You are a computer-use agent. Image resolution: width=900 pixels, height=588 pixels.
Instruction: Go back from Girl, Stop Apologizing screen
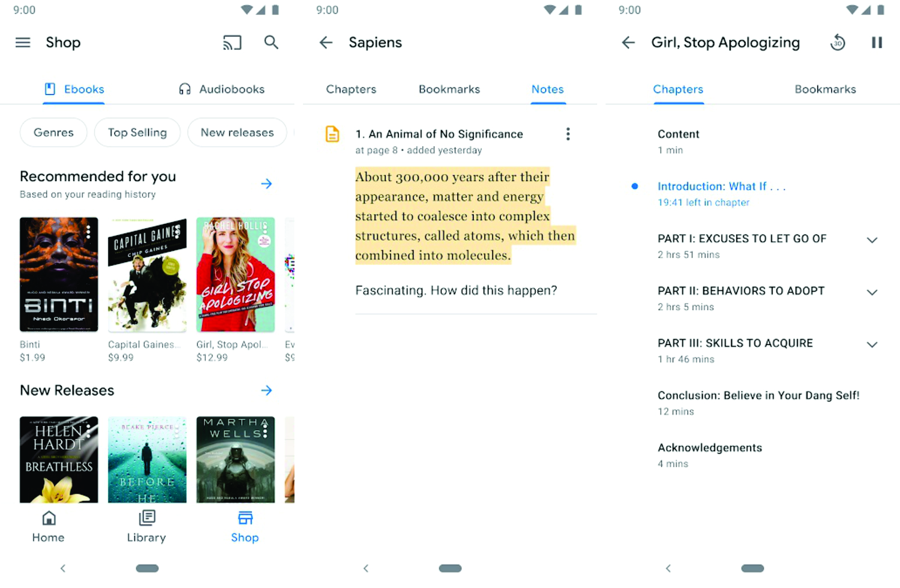(x=628, y=43)
